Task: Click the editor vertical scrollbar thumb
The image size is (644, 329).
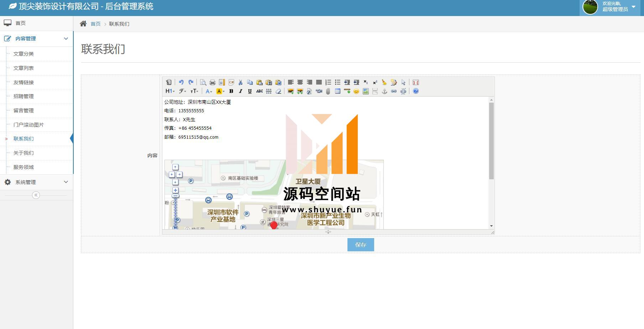Action: point(491,141)
